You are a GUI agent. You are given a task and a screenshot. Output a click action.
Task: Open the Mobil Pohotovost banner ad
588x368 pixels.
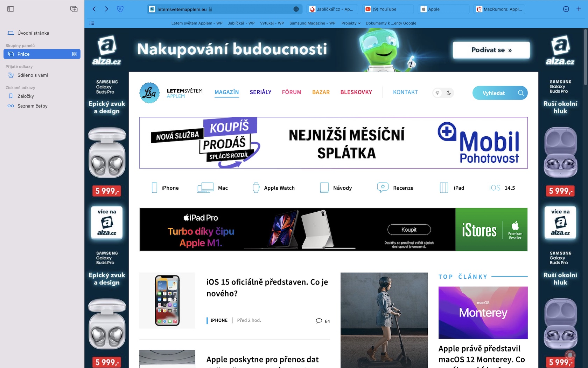(x=333, y=143)
